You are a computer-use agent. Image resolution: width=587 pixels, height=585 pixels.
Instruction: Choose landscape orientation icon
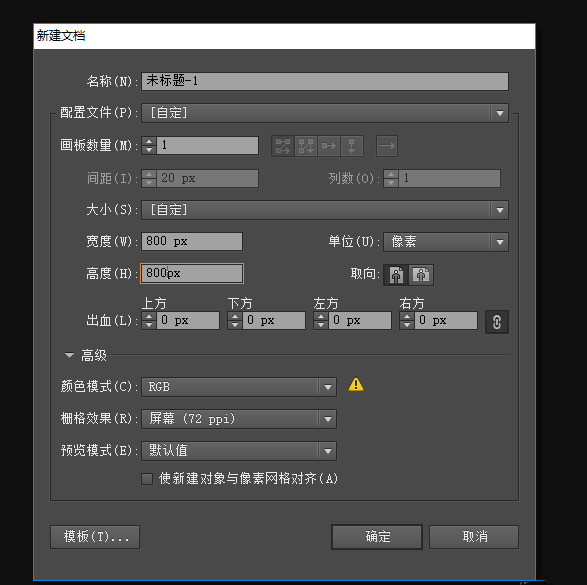click(421, 275)
